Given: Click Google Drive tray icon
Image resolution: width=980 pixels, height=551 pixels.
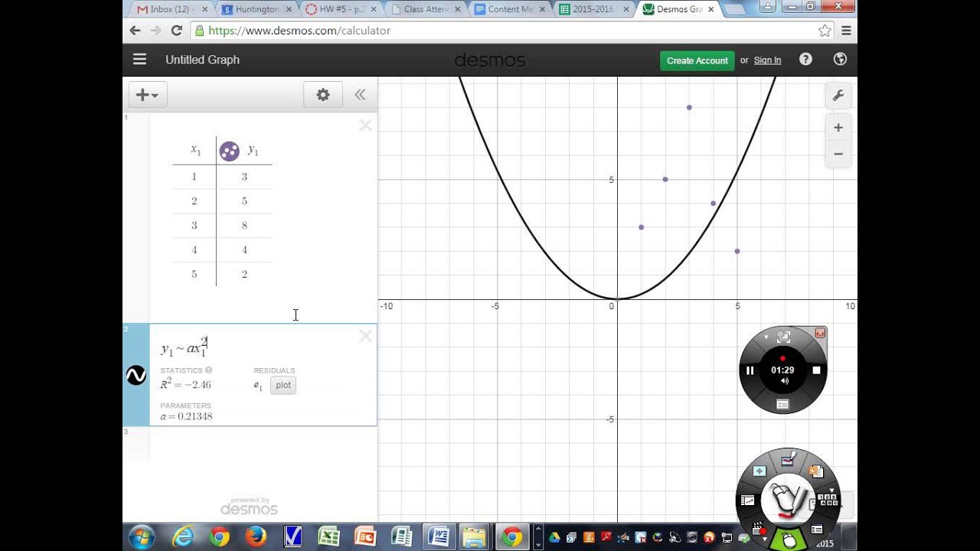Looking at the screenshot, I should point(554,538).
